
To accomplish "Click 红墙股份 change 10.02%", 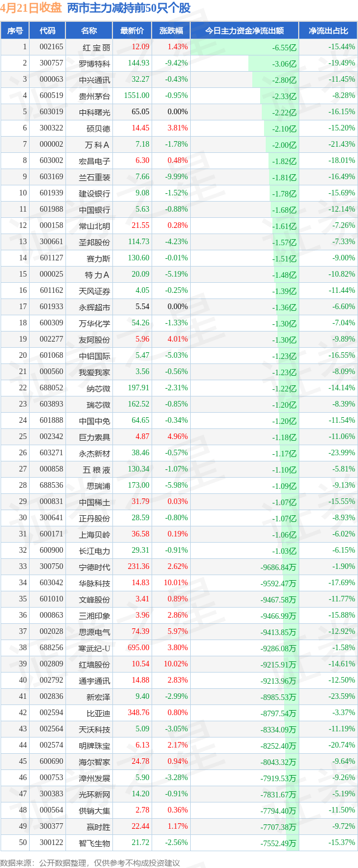I will pos(177,664).
